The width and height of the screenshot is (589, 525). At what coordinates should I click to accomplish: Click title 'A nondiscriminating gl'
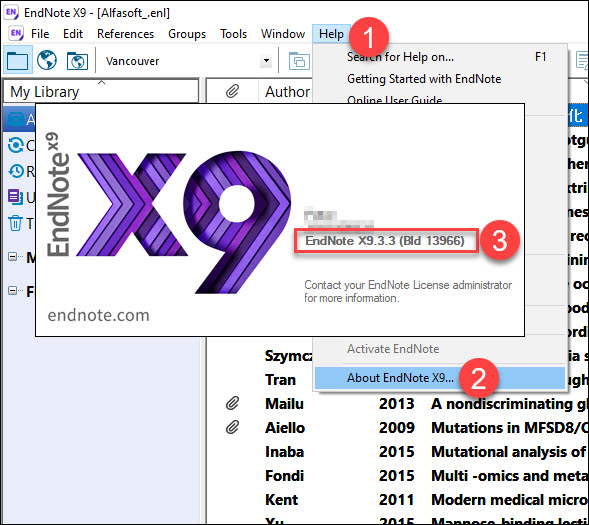point(510,404)
